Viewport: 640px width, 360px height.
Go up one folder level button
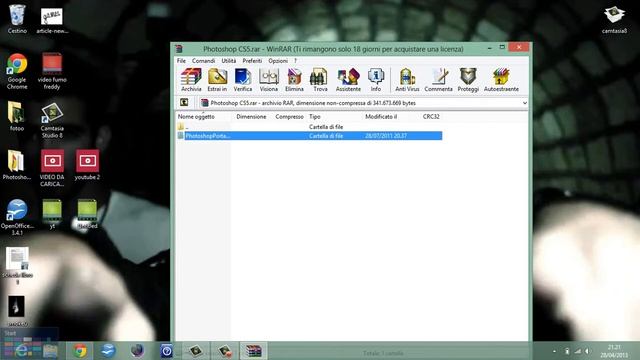(184, 103)
